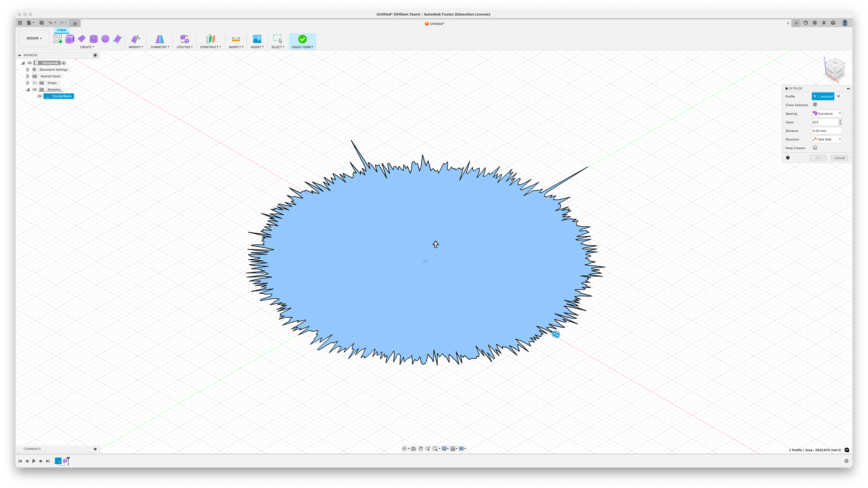Image resolution: width=868 pixels, height=488 pixels.
Task: Expand the Document Settings node
Action: coord(28,70)
